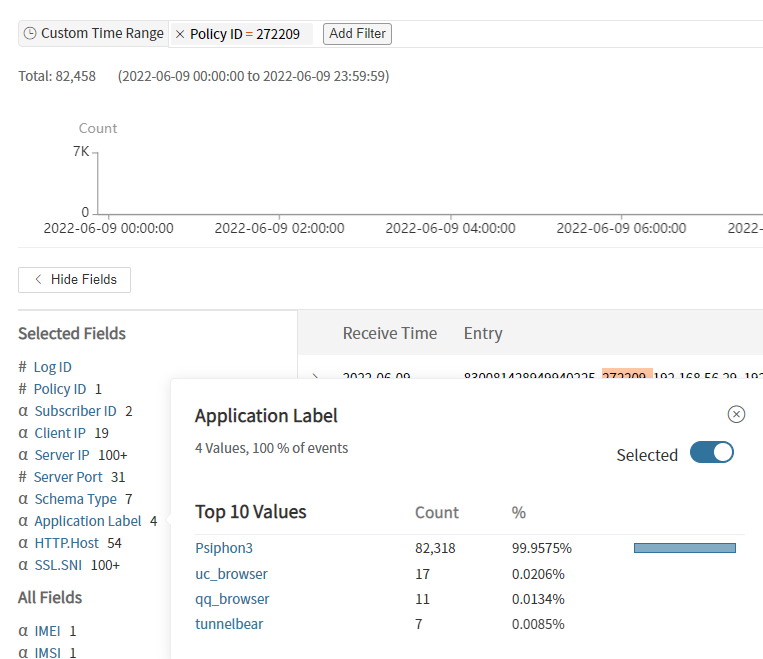The height and width of the screenshot is (659, 763).
Task: Open the Custom Time Range selector
Action: pos(101,34)
